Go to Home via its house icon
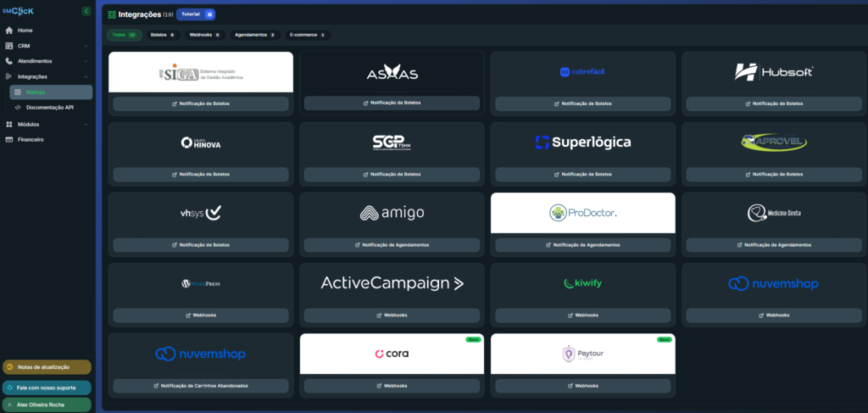 [x=8, y=31]
